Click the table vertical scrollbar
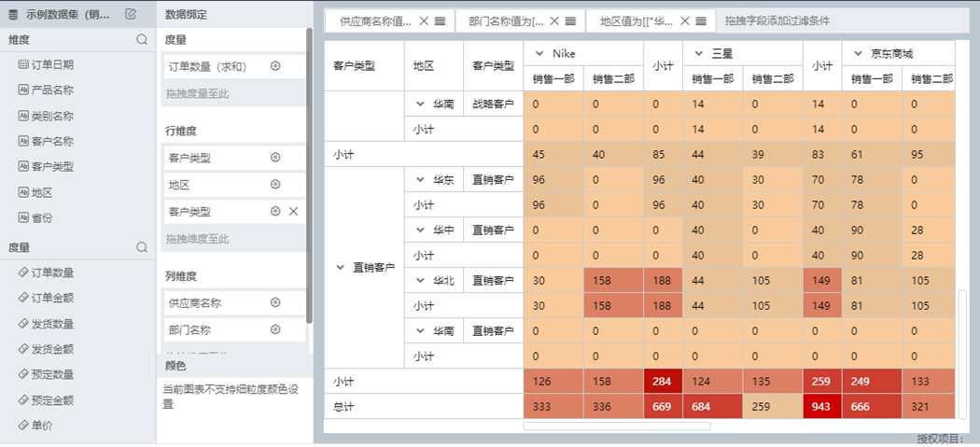980x447 pixels. tap(962, 356)
